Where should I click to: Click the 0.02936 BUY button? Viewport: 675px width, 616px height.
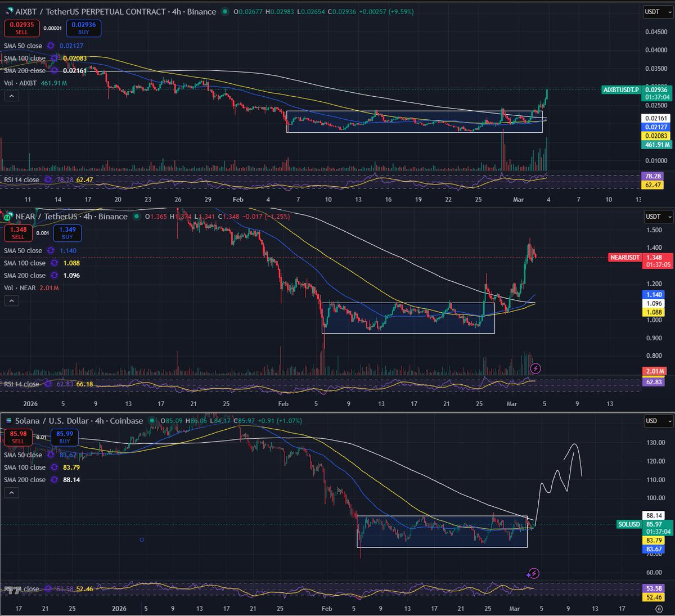coord(83,28)
